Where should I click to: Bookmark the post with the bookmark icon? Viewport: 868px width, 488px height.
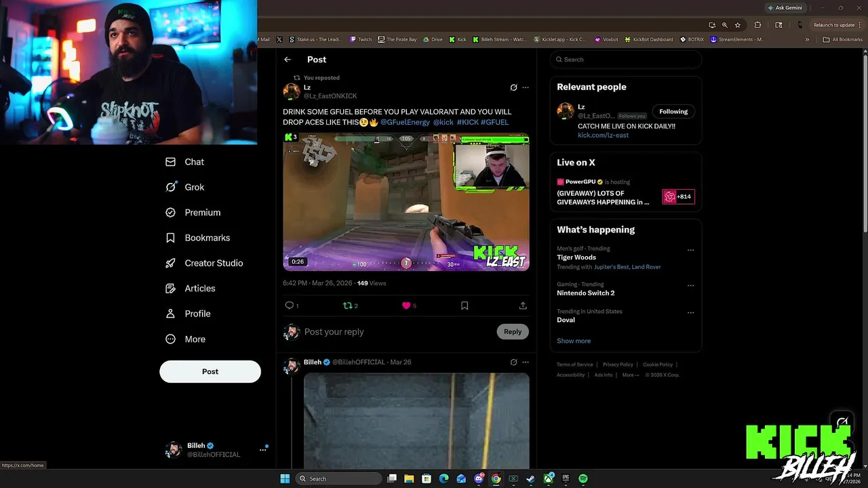(465, 306)
